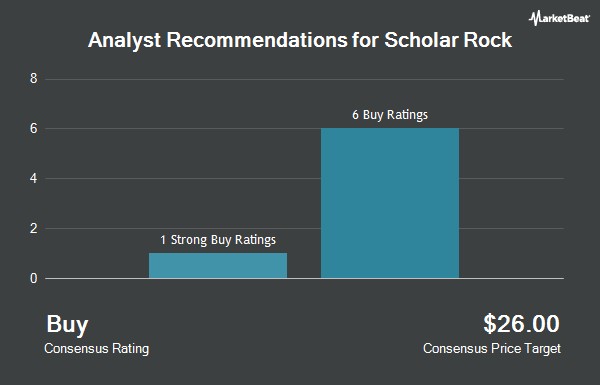The image size is (600, 385).
Task: Click the Buy consensus rating value
Action: [x=67, y=325]
